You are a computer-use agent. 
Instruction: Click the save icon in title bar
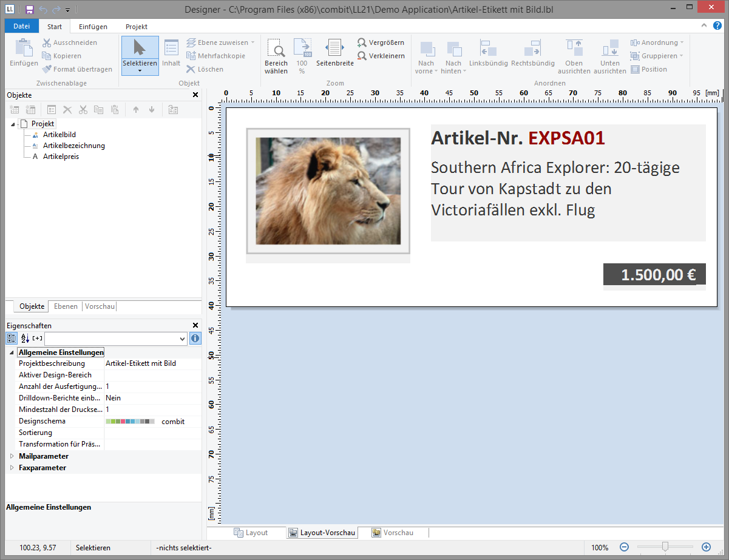tap(29, 10)
